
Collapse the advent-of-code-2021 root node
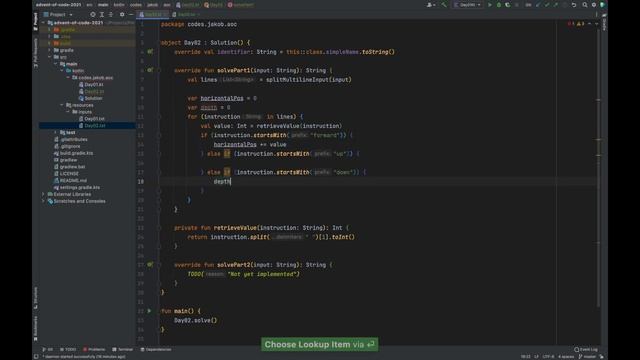[43, 23]
